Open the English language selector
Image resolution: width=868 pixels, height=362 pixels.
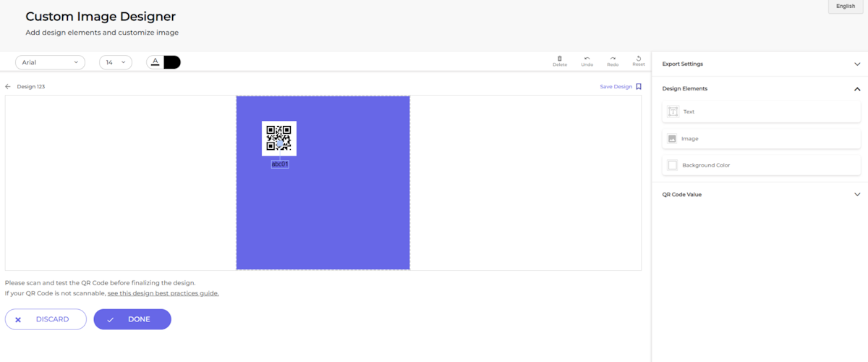click(846, 7)
